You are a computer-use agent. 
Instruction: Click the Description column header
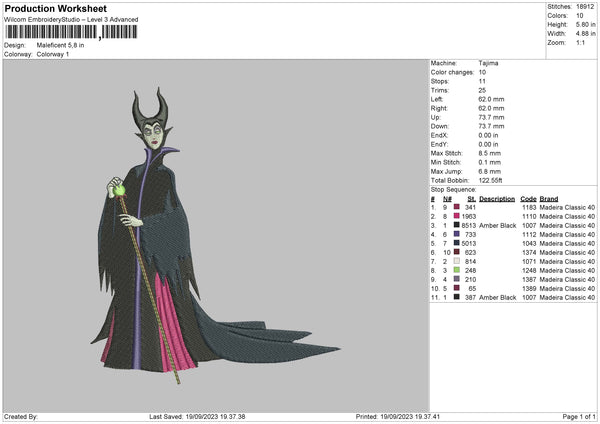click(497, 199)
